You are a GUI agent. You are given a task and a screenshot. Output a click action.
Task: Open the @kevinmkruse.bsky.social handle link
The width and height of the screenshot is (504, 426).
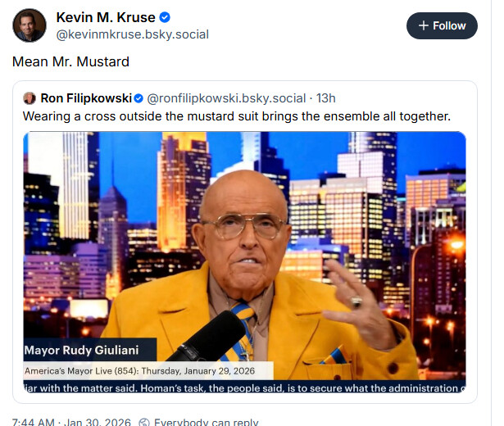tap(133, 34)
